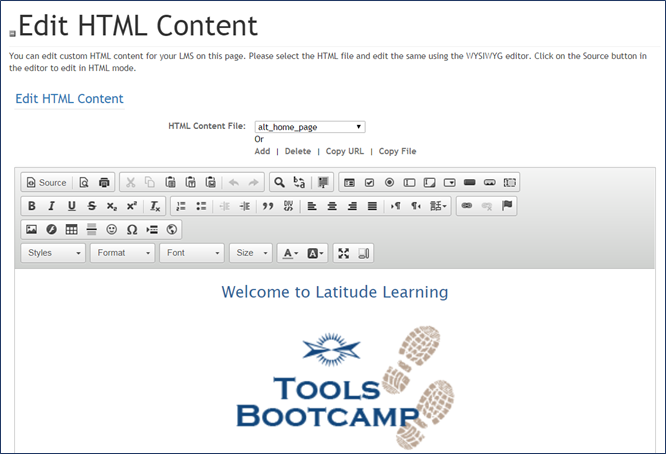Justify text alignment

(x=372, y=206)
